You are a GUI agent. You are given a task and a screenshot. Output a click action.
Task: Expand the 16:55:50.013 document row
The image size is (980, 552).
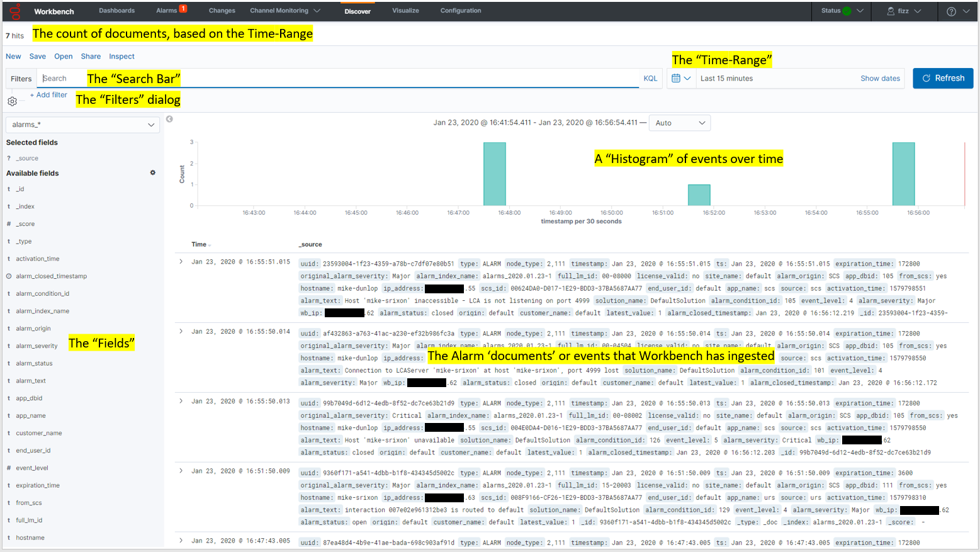click(x=181, y=401)
